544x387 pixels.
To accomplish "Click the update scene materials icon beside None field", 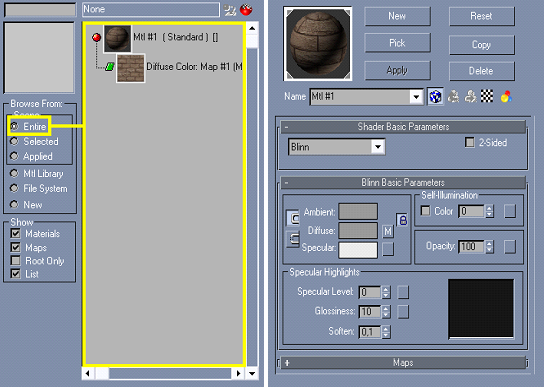I will (x=230, y=10).
